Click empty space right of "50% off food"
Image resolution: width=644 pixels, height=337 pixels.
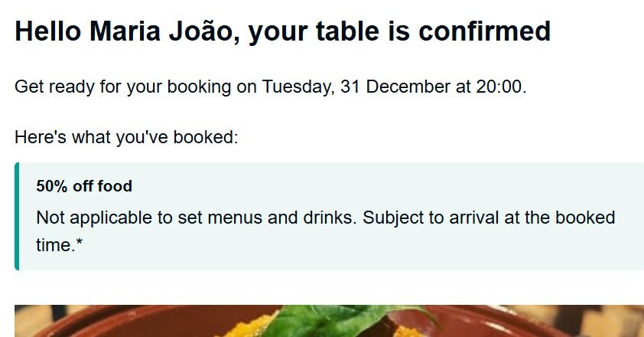tap(382, 186)
